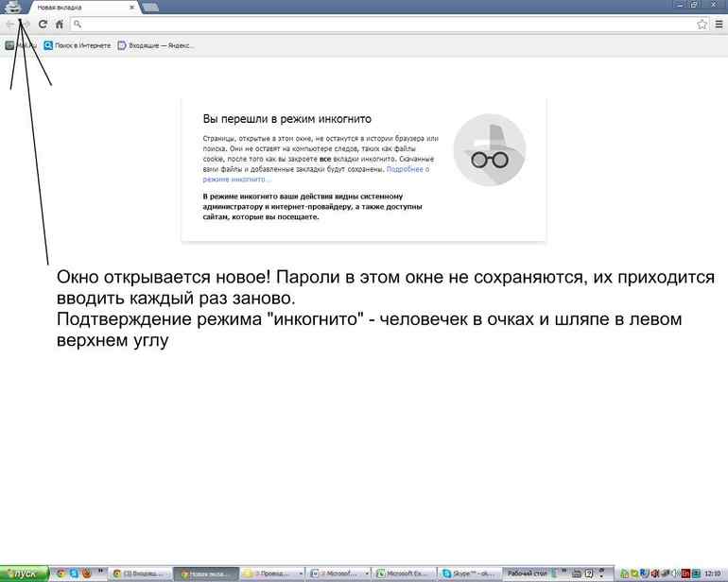Click the incognito spy icon in the title bar
The height and width of the screenshot is (582, 728).
click(x=14, y=7)
